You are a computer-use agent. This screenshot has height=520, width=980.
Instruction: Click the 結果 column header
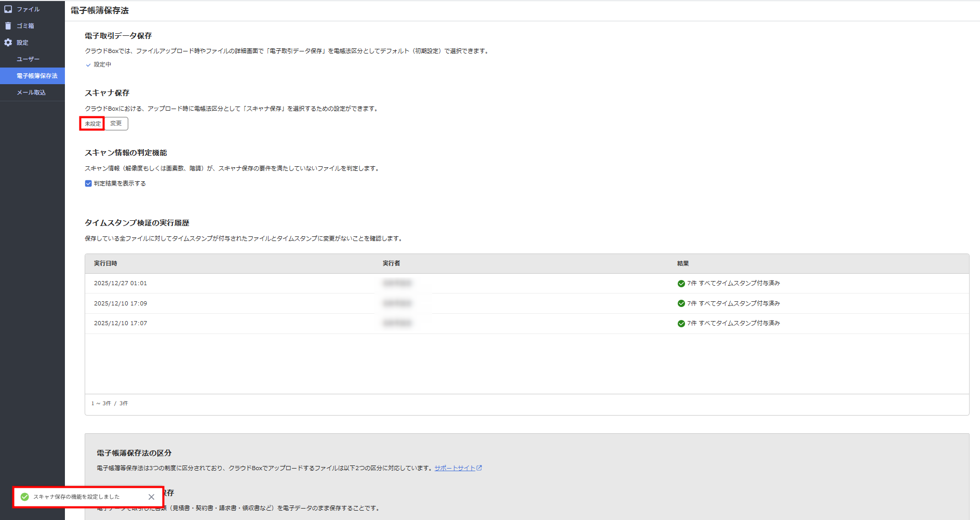click(682, 263)
